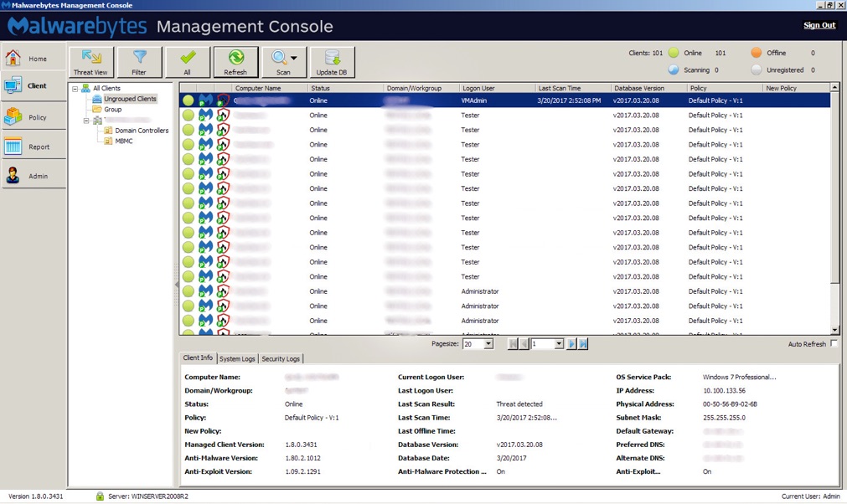Viewport: 847px width, 504px height.
Task: Click Current User: Admin status text
Action: click(x=810, y=496)
